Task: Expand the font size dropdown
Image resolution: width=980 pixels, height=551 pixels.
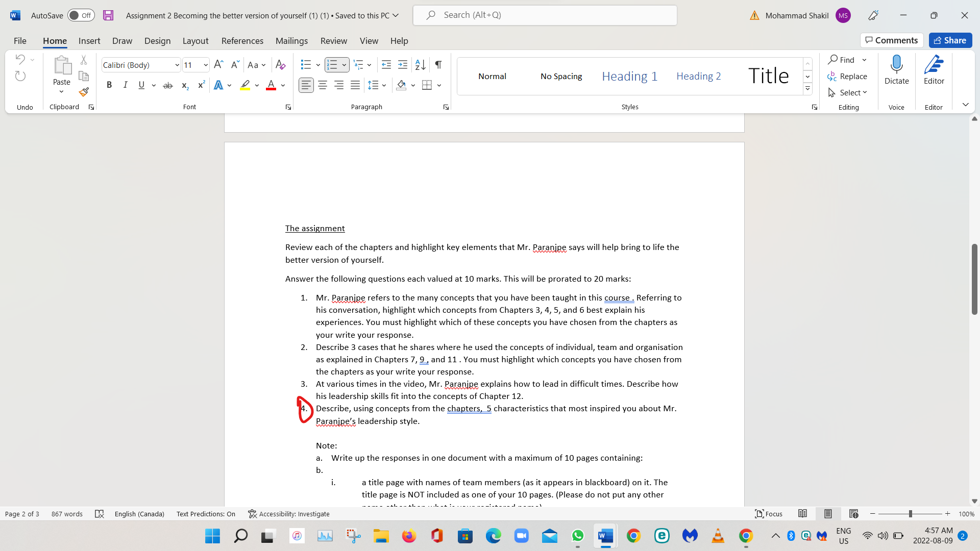Action: [205, 65]
